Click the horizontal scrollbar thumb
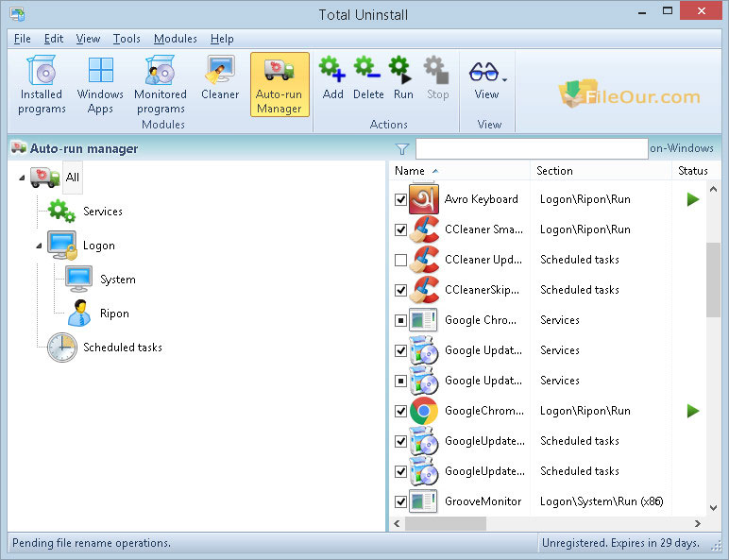 point(446,524)
